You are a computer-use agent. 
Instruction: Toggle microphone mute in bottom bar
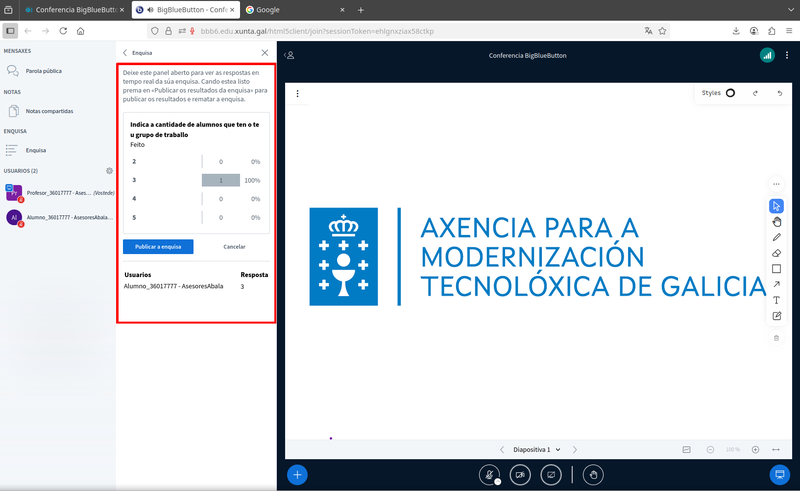pos(489,475)
